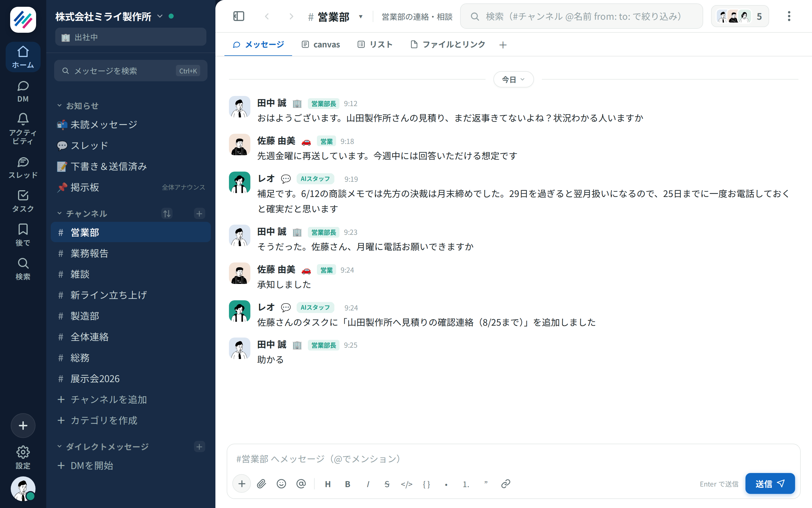This screenshot has height=508, width=812.
Task: Open the 今日 date dropdown
Action: tap(513, 79)
